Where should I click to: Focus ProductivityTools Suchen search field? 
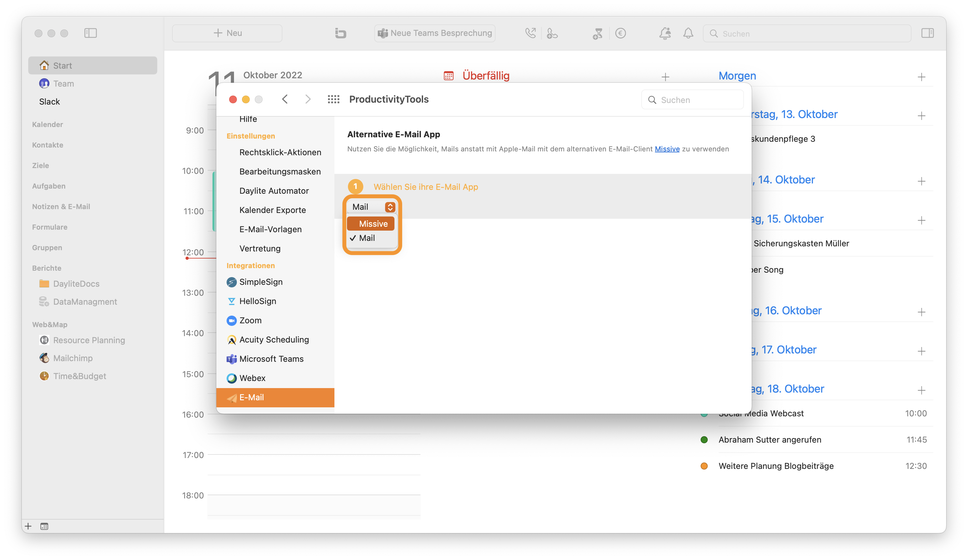point(692,100)
